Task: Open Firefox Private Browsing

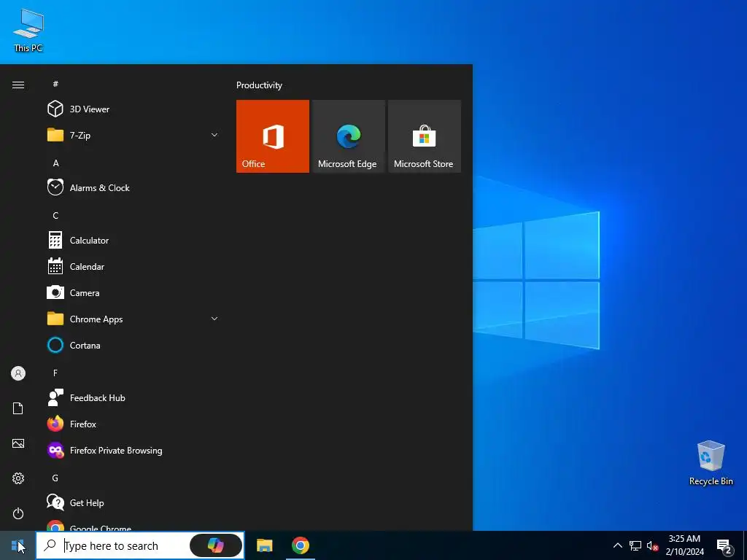Action: point(133,451)
